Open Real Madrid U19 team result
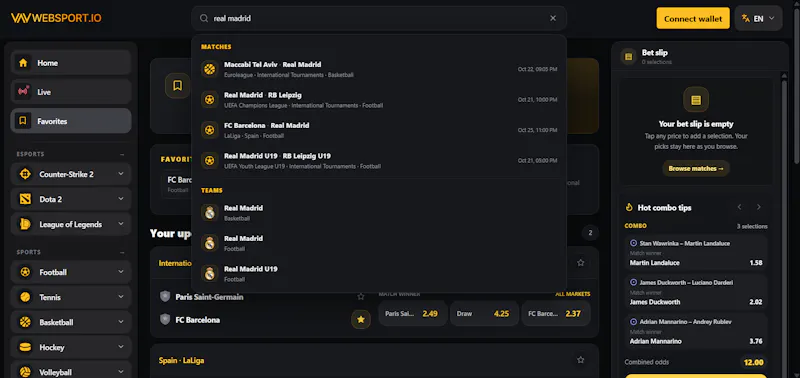The height and width of the screenshot is (378, 800). point(379,273)
